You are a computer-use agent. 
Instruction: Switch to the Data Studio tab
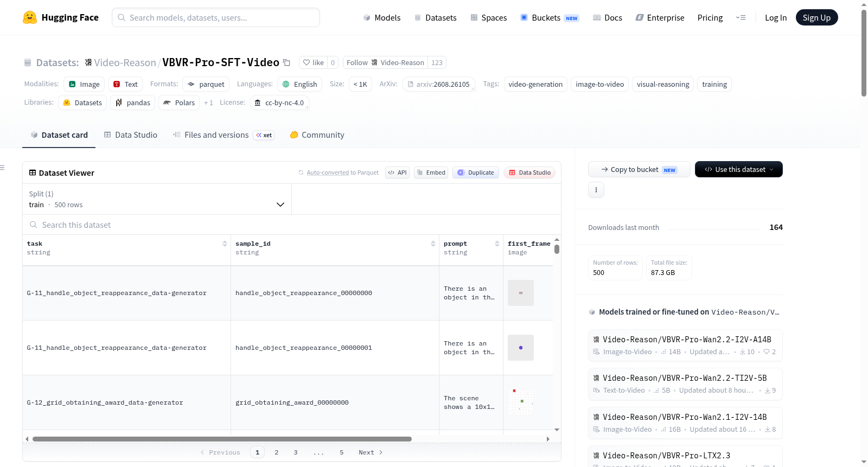(x=131, y=135)
